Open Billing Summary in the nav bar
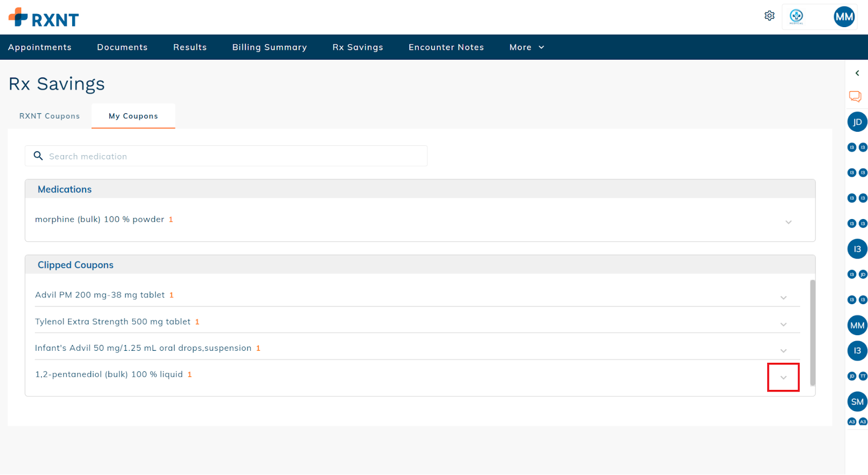 point(270,47)
